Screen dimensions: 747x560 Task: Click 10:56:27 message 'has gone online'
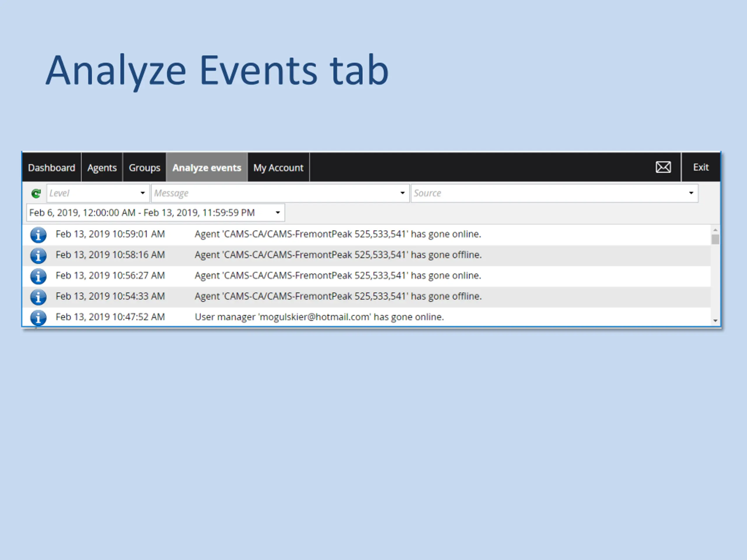[338, 276]
